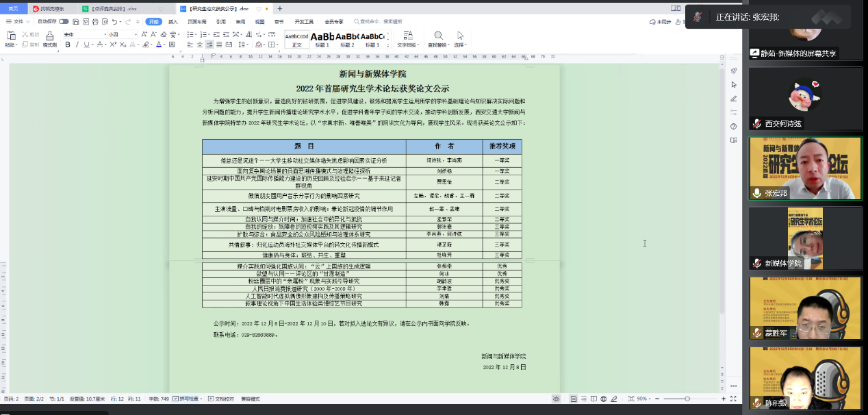Toggle bold formatting in the ribbon
Viewport: 868px width, 415px height.
[68, 45]
